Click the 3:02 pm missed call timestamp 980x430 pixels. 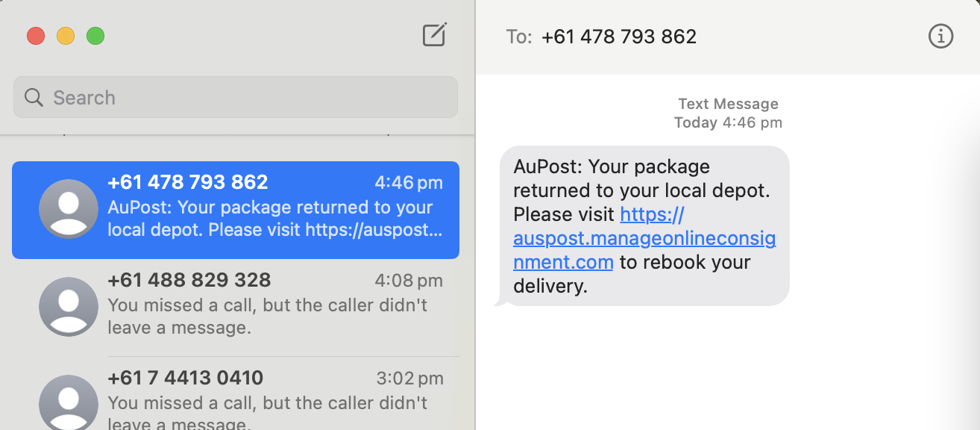[x=408, y=378]
